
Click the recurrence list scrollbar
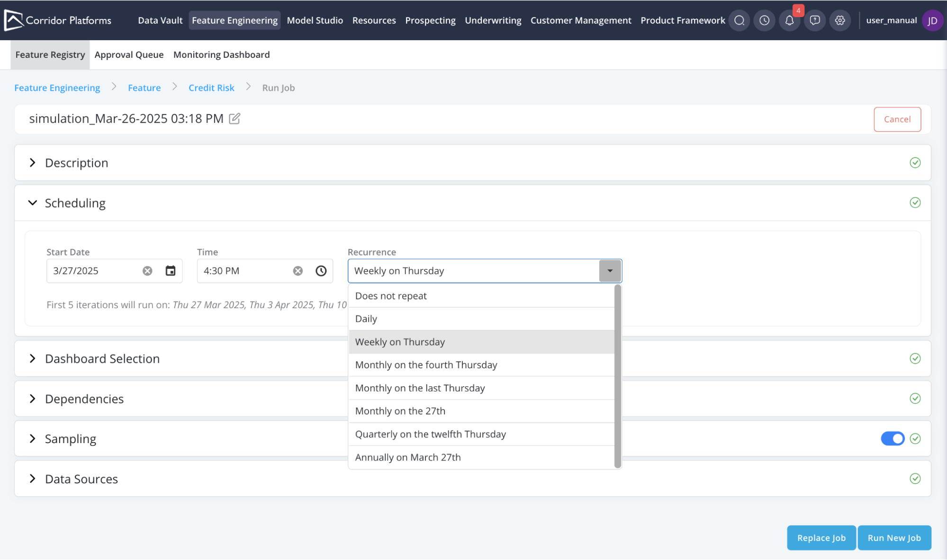pyautogui.click(x=617, y=376)
